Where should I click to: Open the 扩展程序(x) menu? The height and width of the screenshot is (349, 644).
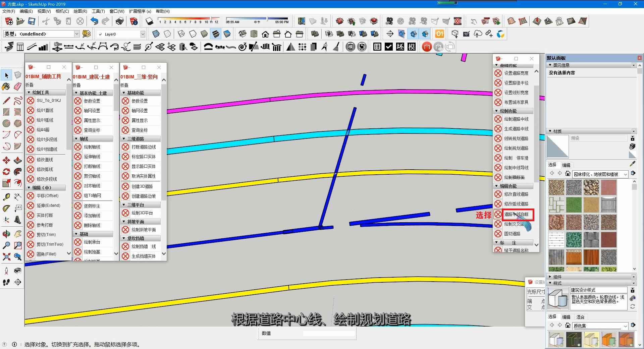[x=140, y=11]
